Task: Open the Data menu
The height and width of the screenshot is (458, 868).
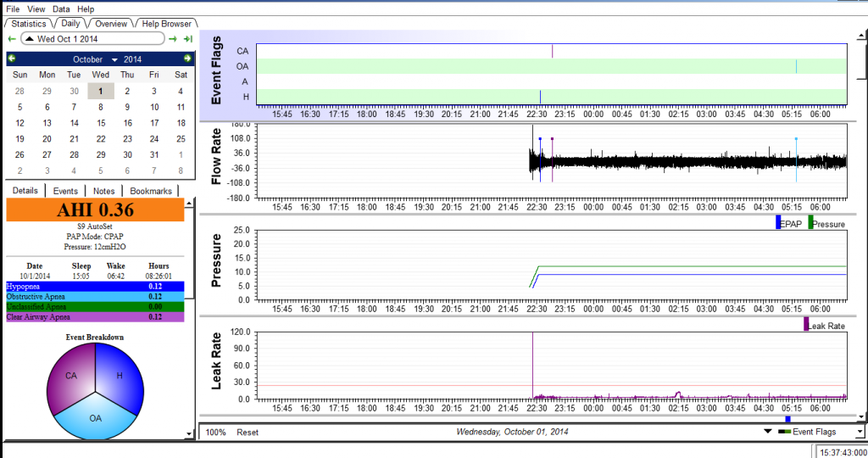Action: [x=61, y=8]
